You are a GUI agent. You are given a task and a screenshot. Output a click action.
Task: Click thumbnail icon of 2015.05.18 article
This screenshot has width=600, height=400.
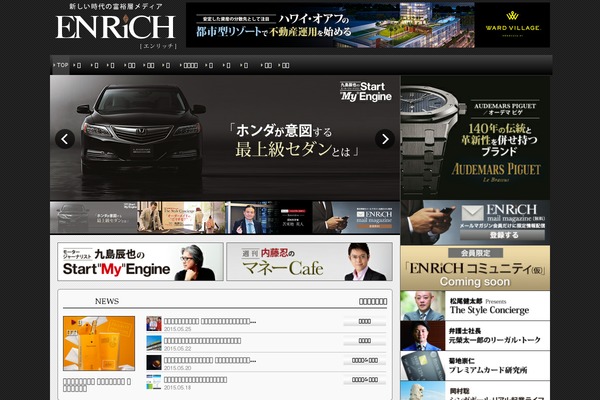(154, 382)
